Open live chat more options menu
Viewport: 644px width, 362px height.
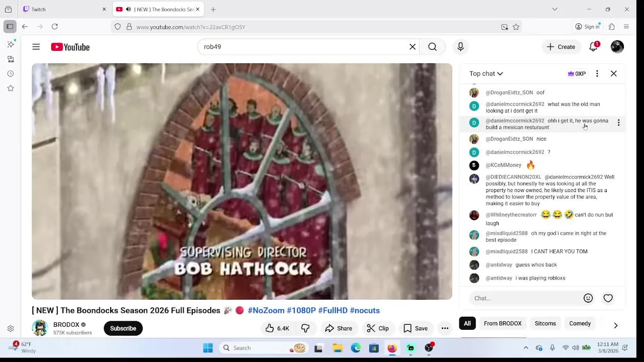click(597, 73)
